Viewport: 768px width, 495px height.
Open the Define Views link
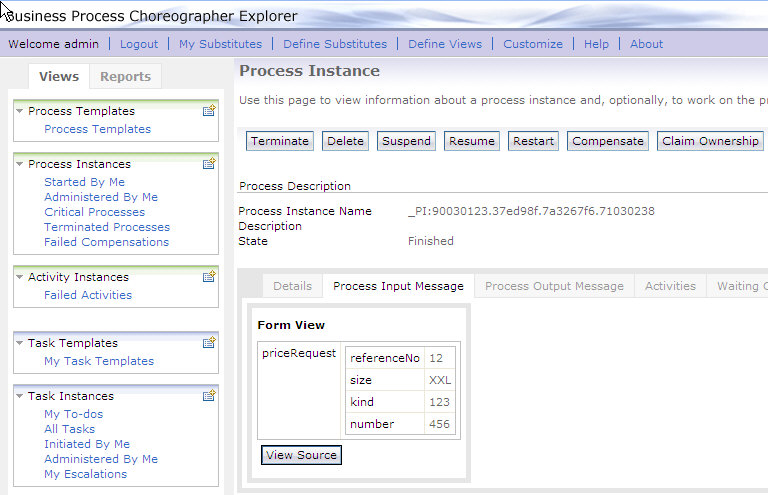445,44
